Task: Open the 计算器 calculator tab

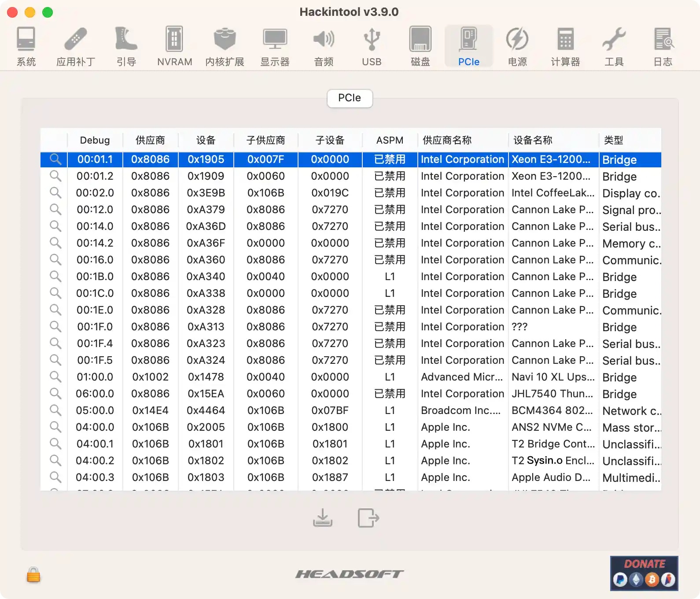Action: pos(566,46)
